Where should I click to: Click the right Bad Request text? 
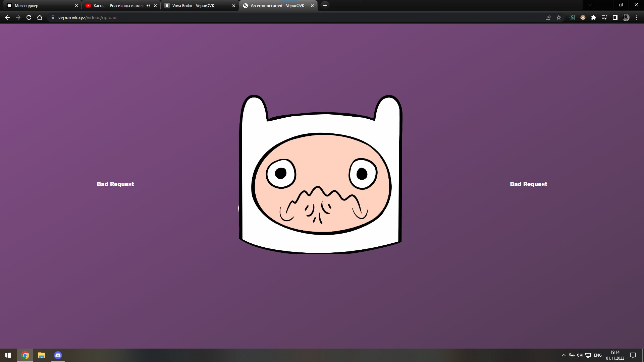coord(528,184)
